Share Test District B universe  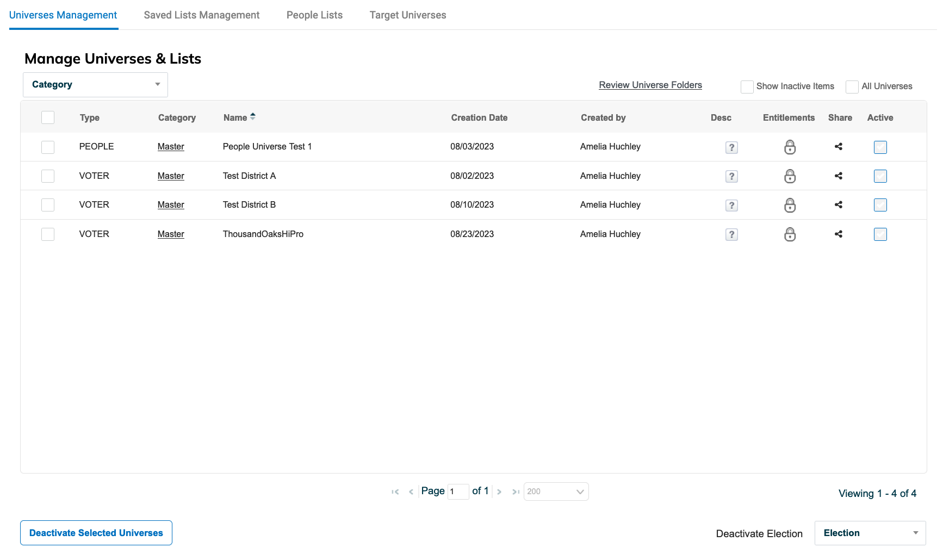click(x=839, y=204)
